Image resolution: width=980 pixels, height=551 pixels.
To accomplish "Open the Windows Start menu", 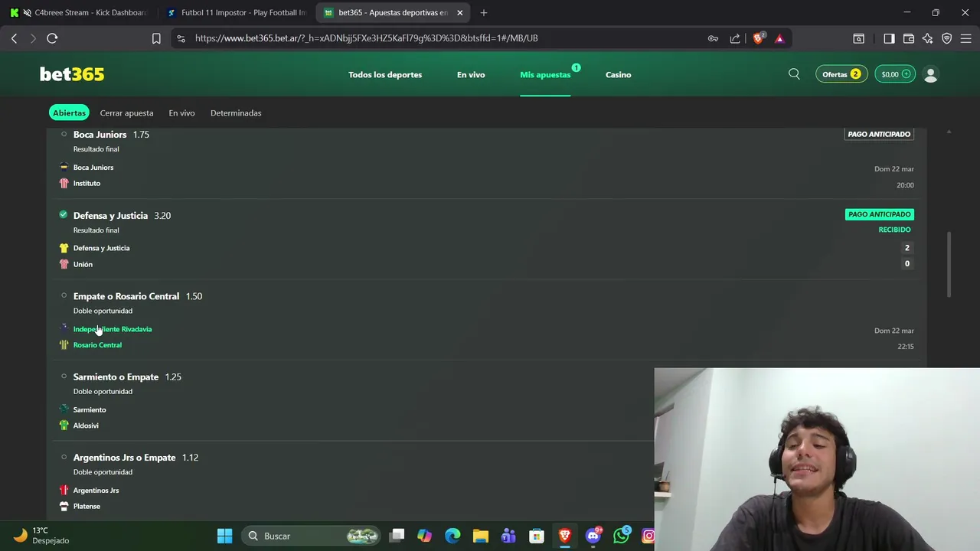I will point(224,536).
